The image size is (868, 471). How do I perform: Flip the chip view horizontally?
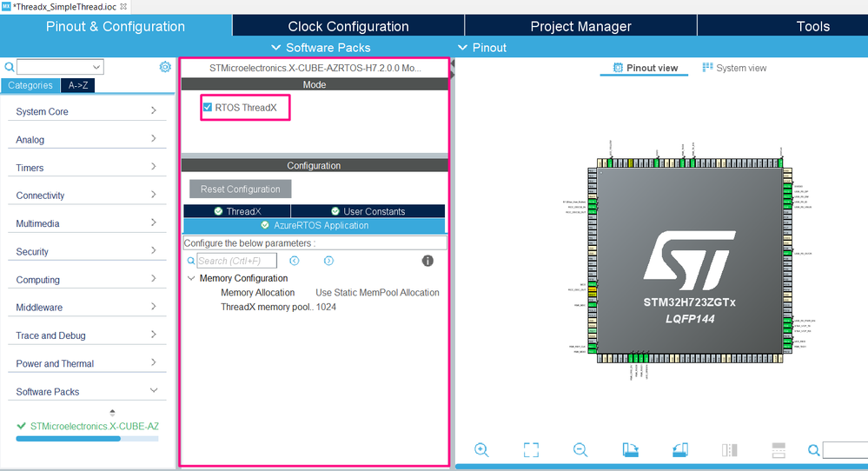[730, 450]
